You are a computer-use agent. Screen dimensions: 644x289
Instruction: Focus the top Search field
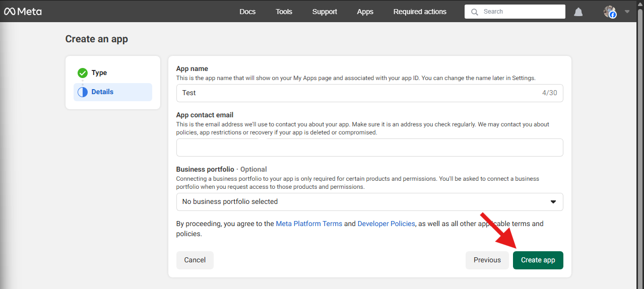pos(515,12)
